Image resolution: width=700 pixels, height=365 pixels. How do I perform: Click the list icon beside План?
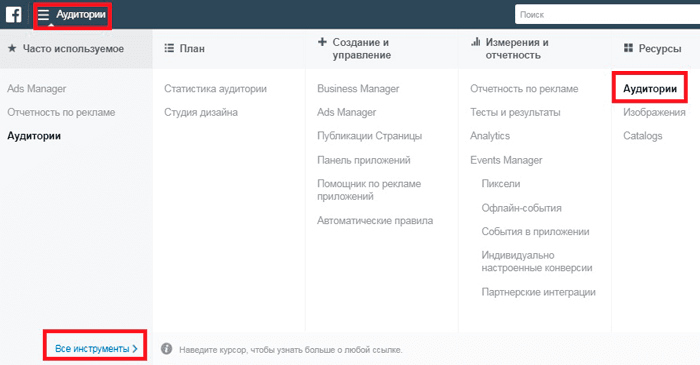[169, 48]
